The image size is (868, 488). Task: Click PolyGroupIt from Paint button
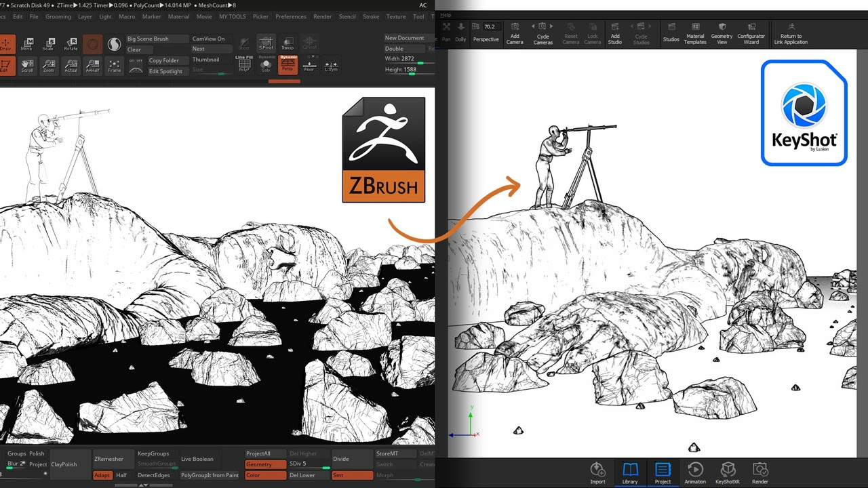[210, 475]
